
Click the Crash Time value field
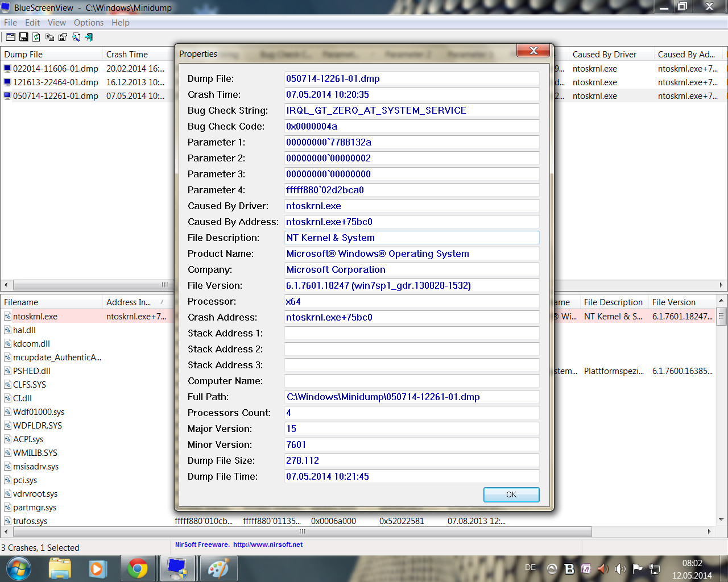click(412, 94)
